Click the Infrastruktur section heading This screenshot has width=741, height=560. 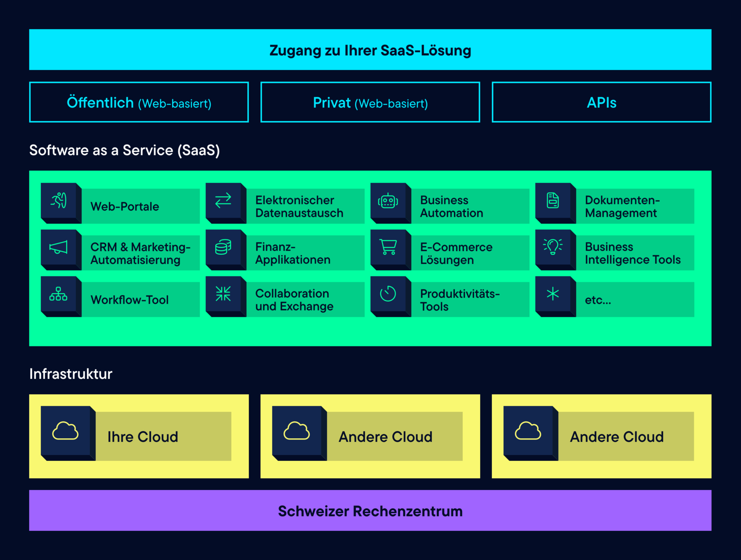pos(71,374)
